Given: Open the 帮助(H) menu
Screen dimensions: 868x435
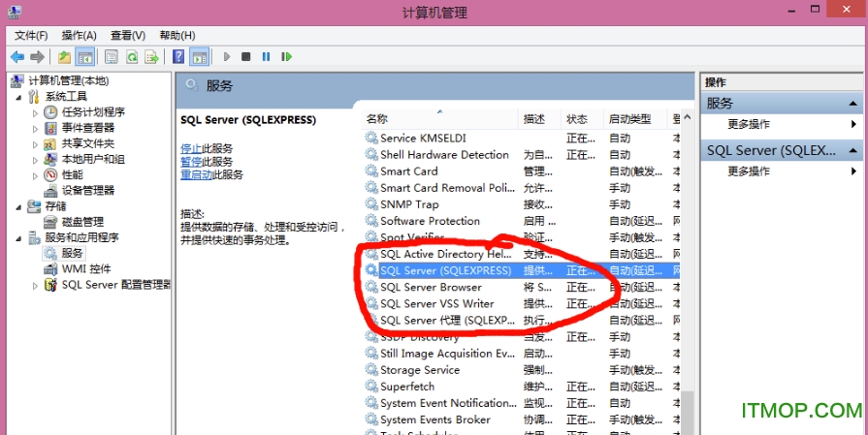Looking at the screenshot, I should tap(177, 36).
